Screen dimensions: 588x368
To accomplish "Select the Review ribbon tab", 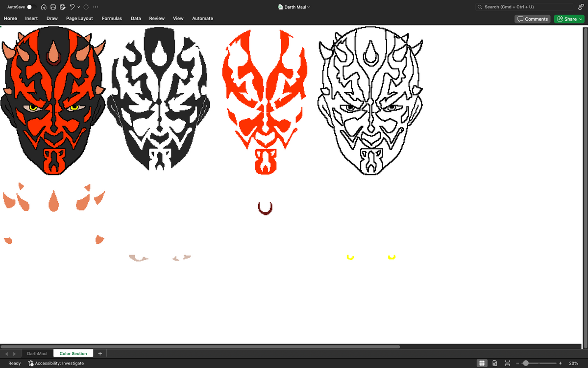I will pos(157,19).
